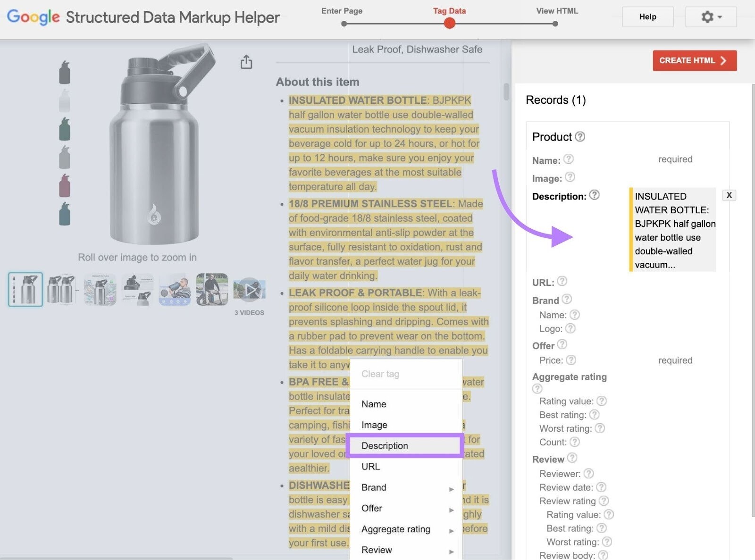Click the Count help icon under Aggregate rating
Screen dimensions: 755x560
click(575, 442)
